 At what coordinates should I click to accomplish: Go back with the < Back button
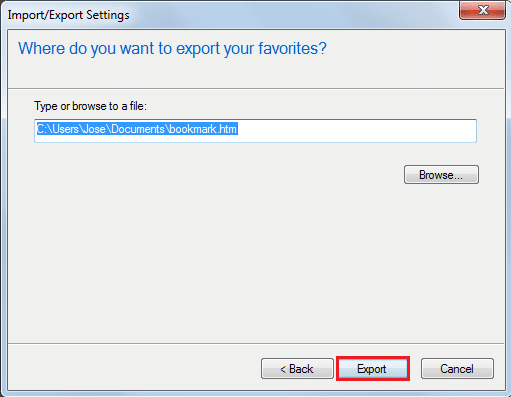pyautogui.click(x=297, y=369)
